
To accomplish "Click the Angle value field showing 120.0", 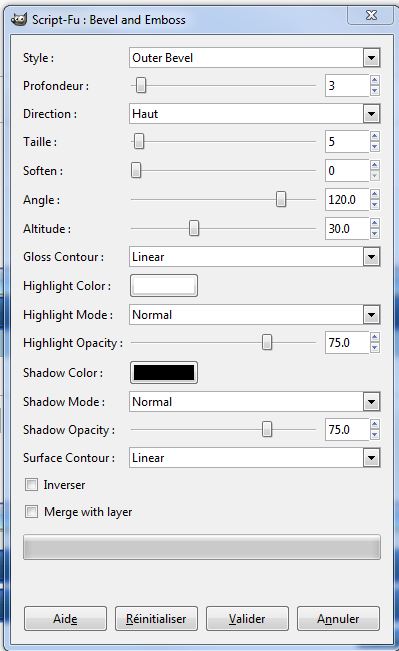I will (347, 200).
